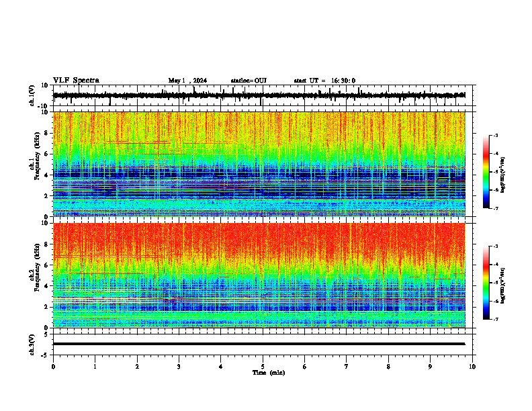Click the time axis tick label "6"
532x411 pixels.
(x=304, y=367)
